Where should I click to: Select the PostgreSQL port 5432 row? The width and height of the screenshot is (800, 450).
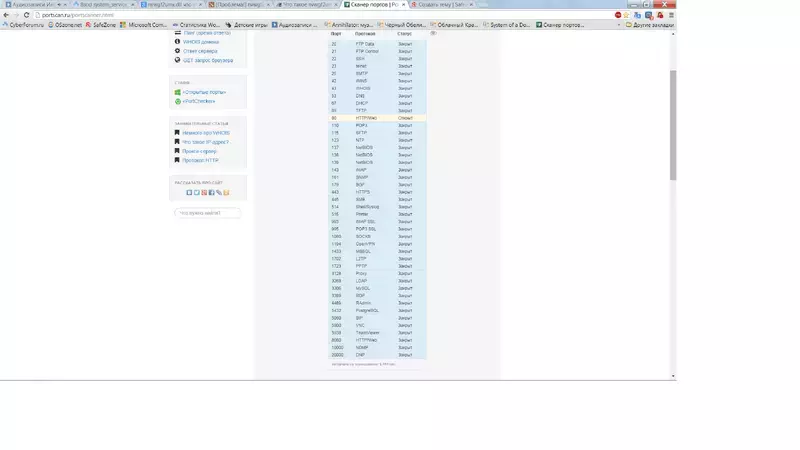377,310
